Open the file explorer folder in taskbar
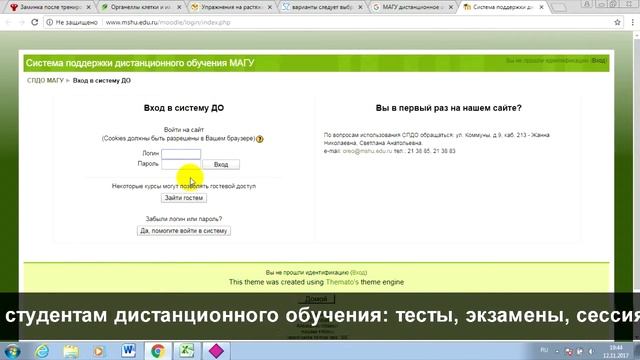640x360 pixels. click(71, 351)
